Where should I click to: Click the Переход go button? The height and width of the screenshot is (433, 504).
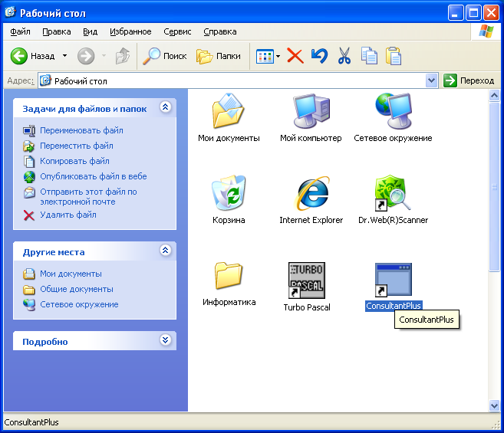(469, 80)
